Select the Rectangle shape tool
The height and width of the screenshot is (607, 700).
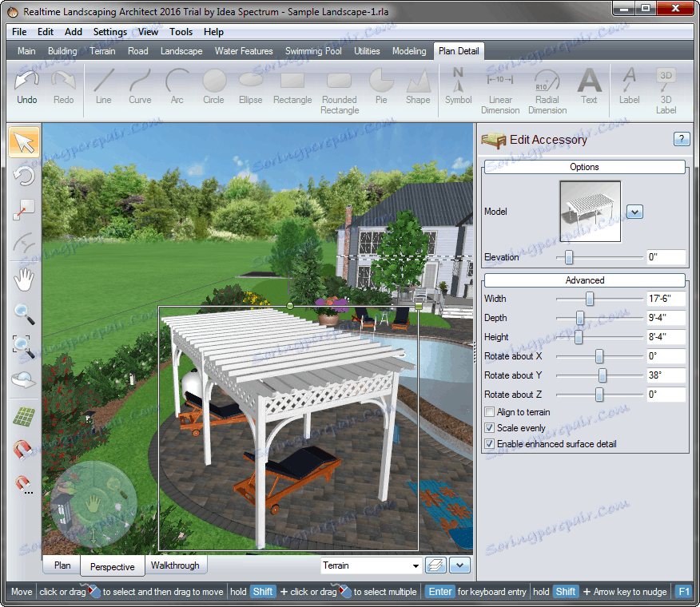(x=292, y=88)
